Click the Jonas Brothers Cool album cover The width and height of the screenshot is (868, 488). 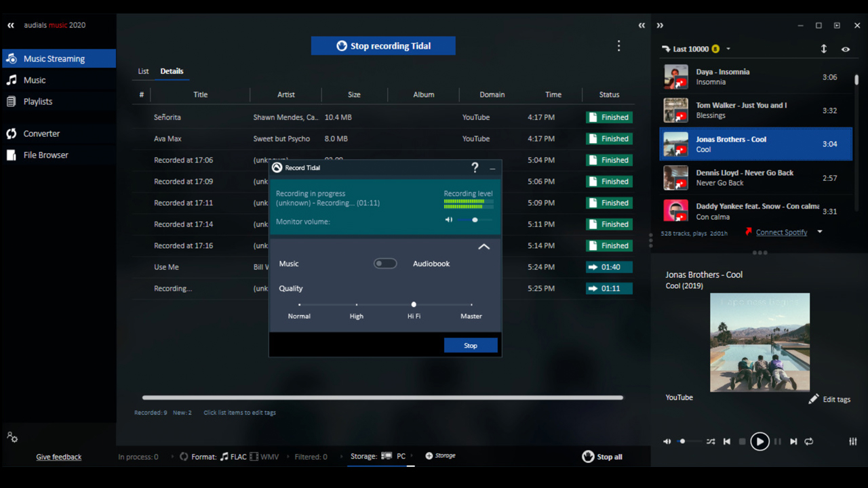pos(759,342)
